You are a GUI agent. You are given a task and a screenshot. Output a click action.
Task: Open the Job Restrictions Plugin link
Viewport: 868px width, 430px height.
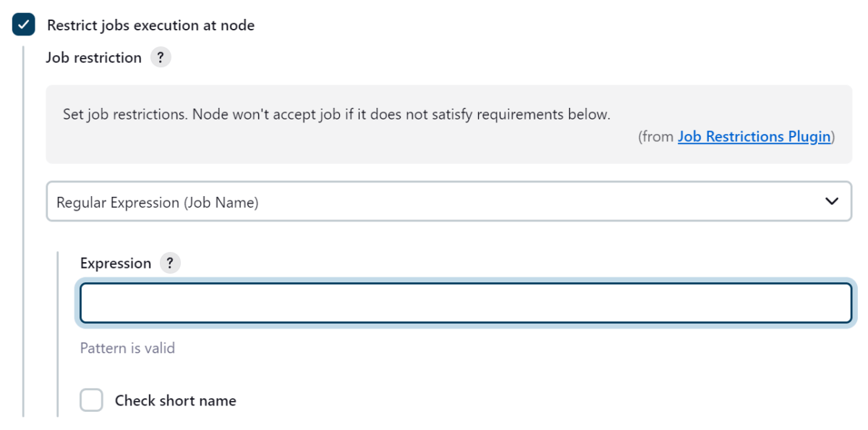tap(754, 137)
